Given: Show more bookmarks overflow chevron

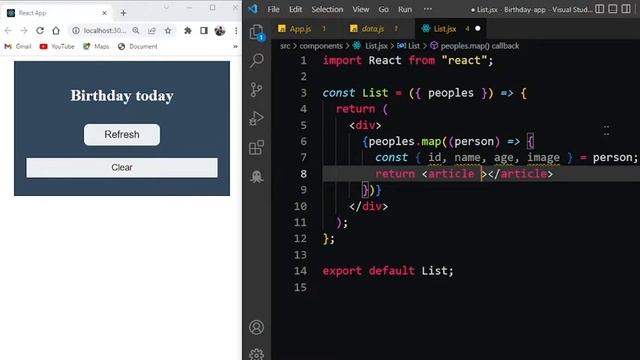Looking at the screenshot, I should pyautogui.click(x=235, y=47).
